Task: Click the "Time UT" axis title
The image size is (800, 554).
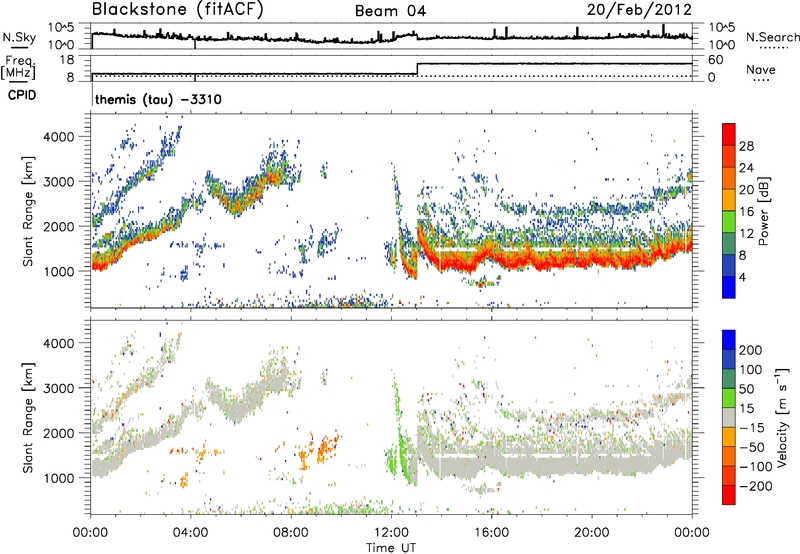Action: point(391,548)
